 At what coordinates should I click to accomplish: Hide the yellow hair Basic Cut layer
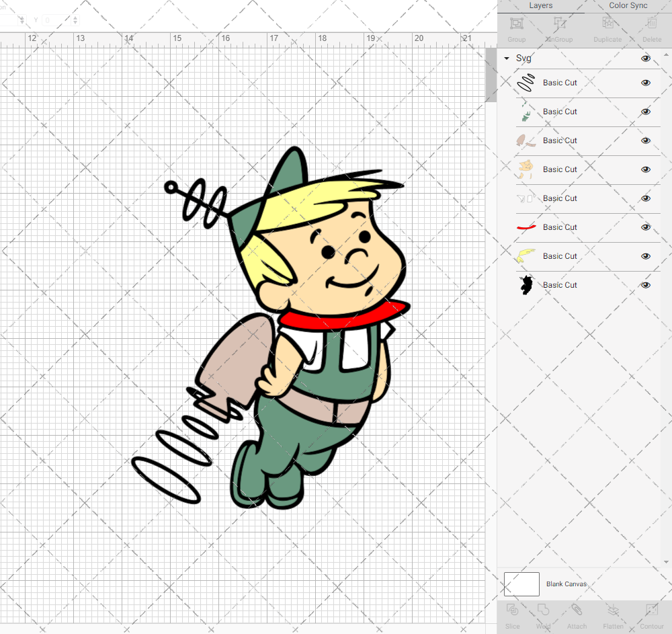tap(645, 256)
